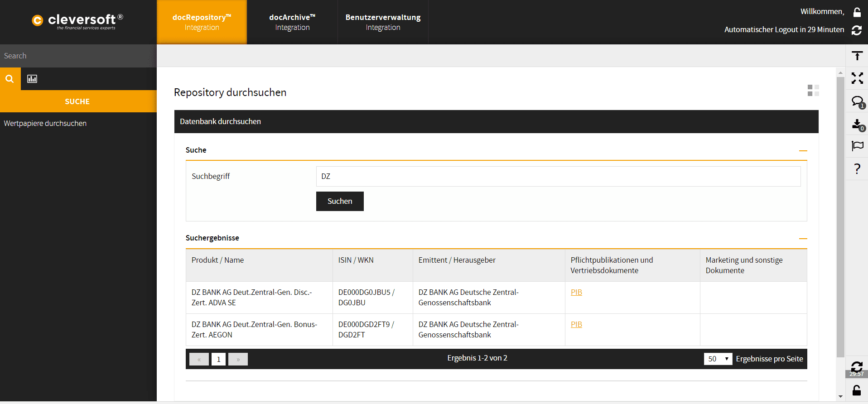Click the ISIN / WKN column header

click(x=373, y=265)
